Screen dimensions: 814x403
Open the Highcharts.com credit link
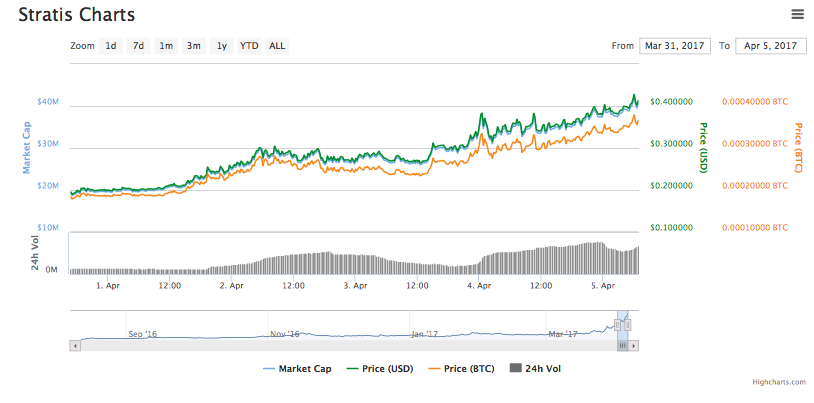coord(779,382)
